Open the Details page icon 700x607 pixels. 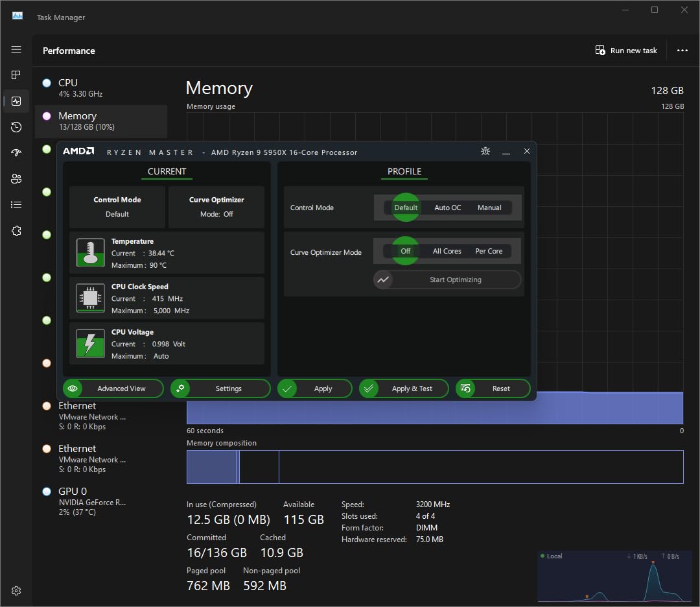coord(16,205)
